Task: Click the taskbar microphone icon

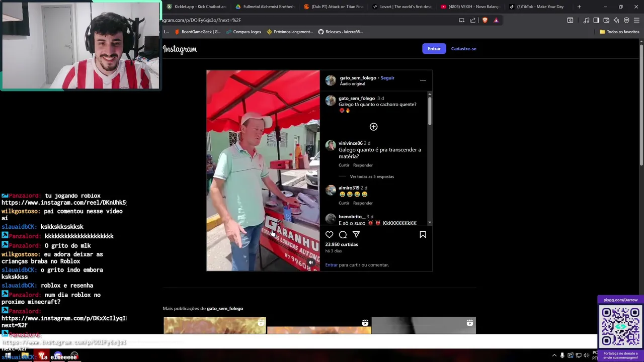Action: pyautogui.click(x=562, y=355)
